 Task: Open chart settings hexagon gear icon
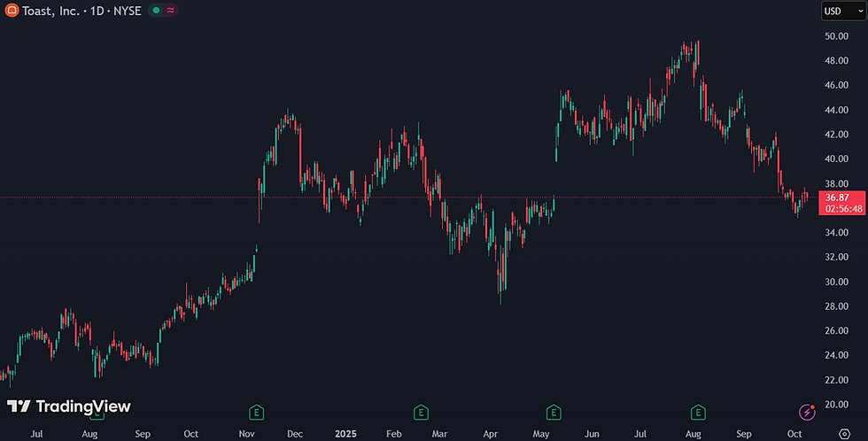point(844,434)
